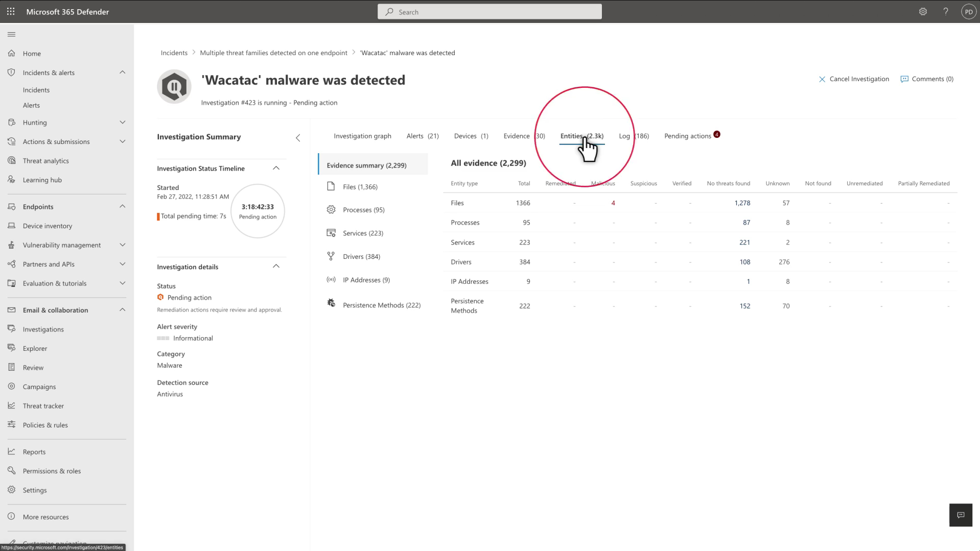This screenshot has width=980, height=551.
Task: Collapse the Endpoints section chevron
Action: (x=123, y=206)
